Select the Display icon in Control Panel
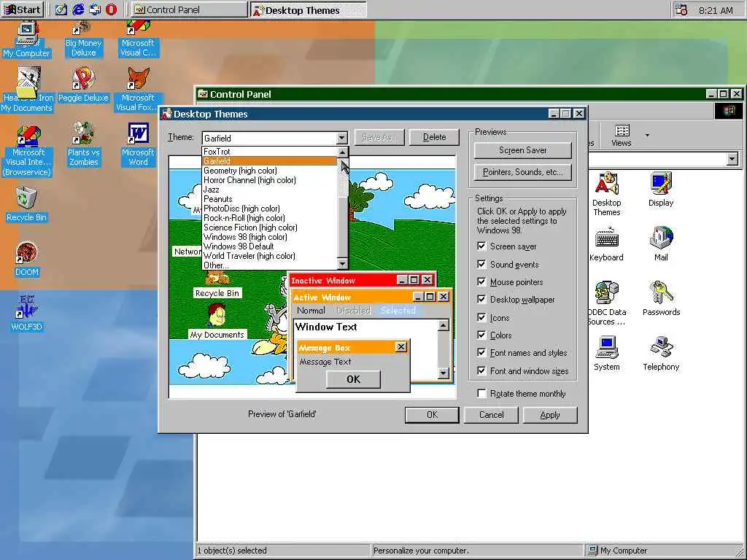Screen dimensions: 747x560 (x=661, y=190)
